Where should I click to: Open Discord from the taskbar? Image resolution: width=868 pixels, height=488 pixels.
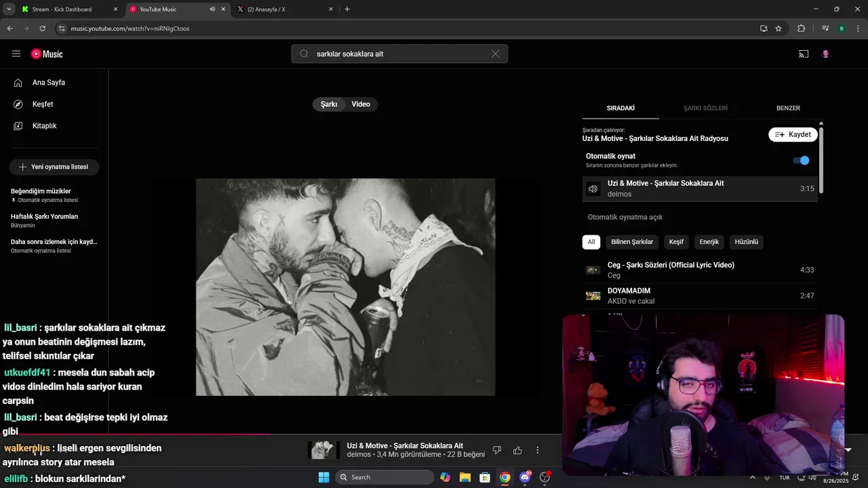click(x=525, y=477)
